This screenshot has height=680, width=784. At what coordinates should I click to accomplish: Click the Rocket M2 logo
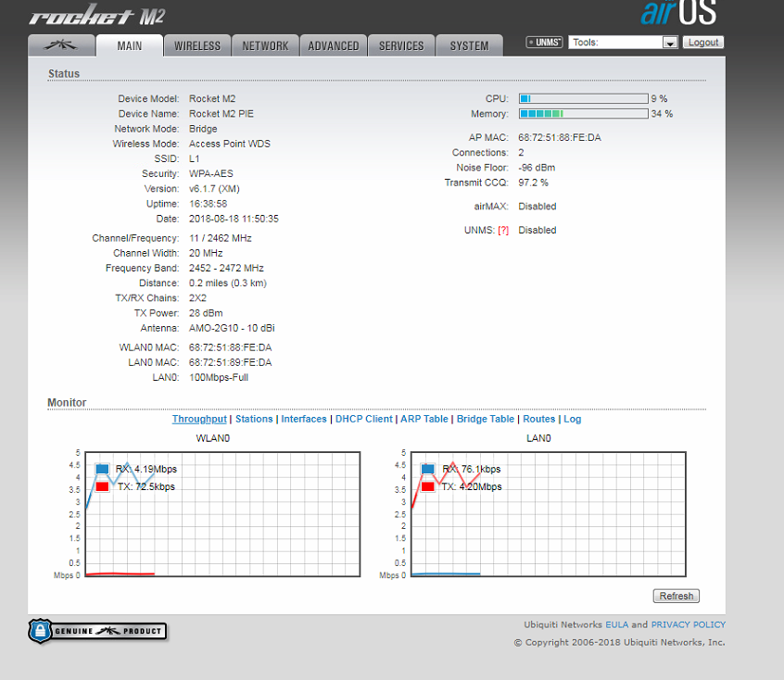97,16
